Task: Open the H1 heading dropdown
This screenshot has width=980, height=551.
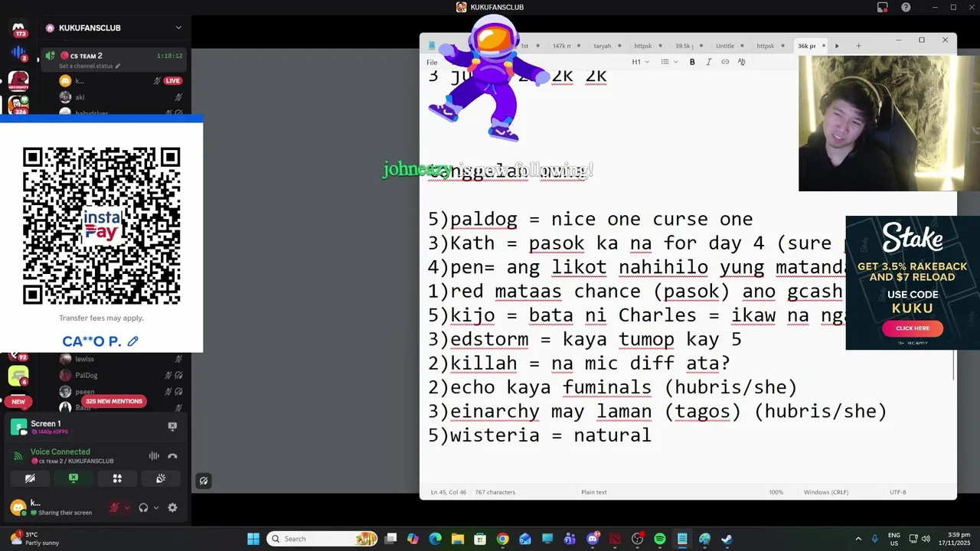Action: pyautogui.click(x=641, y=62)
